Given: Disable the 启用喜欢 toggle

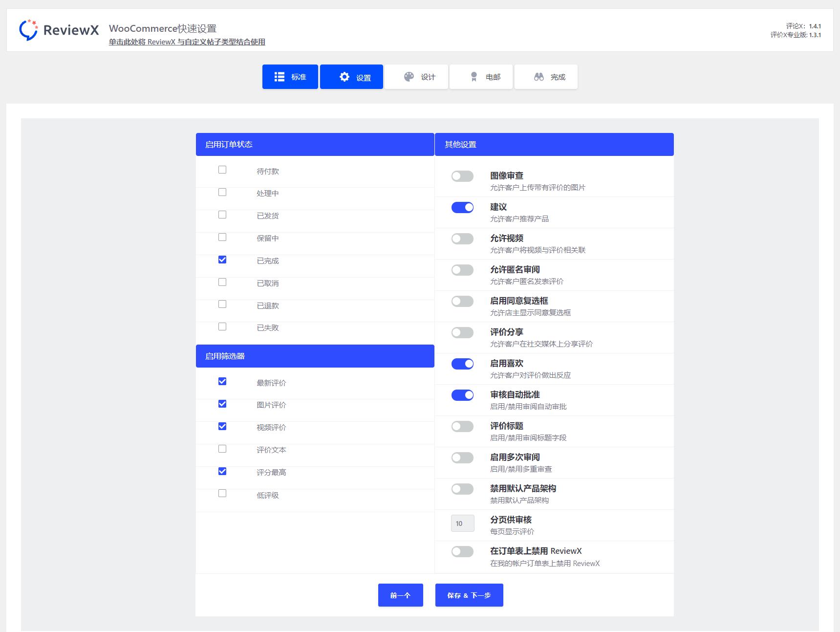Looking at the screenshot, I should click(462, 364).
